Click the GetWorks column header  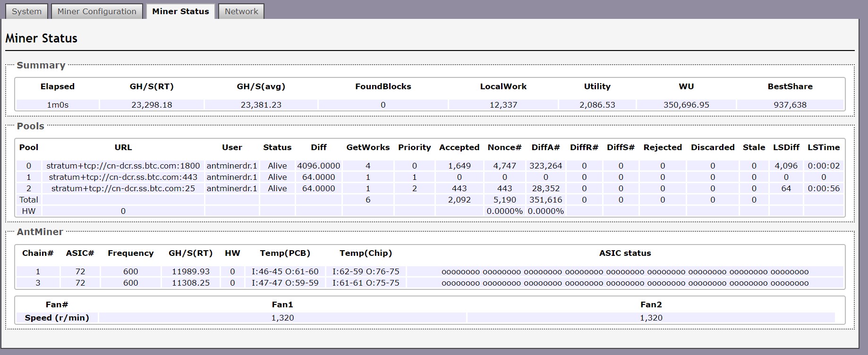click(368, 147)
